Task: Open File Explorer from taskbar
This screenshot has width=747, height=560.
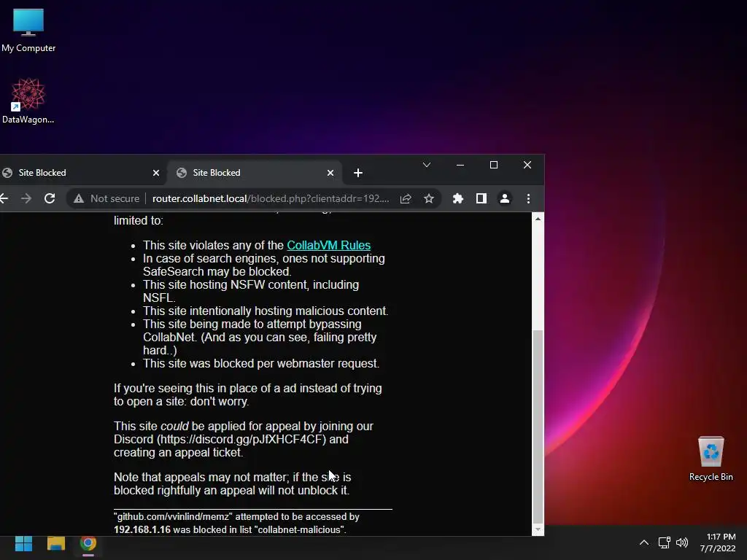Action: pos(55,543)
